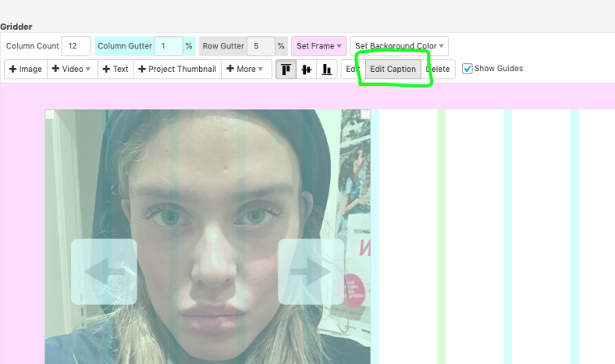Click the Edit Caption button

click(392, 70)
